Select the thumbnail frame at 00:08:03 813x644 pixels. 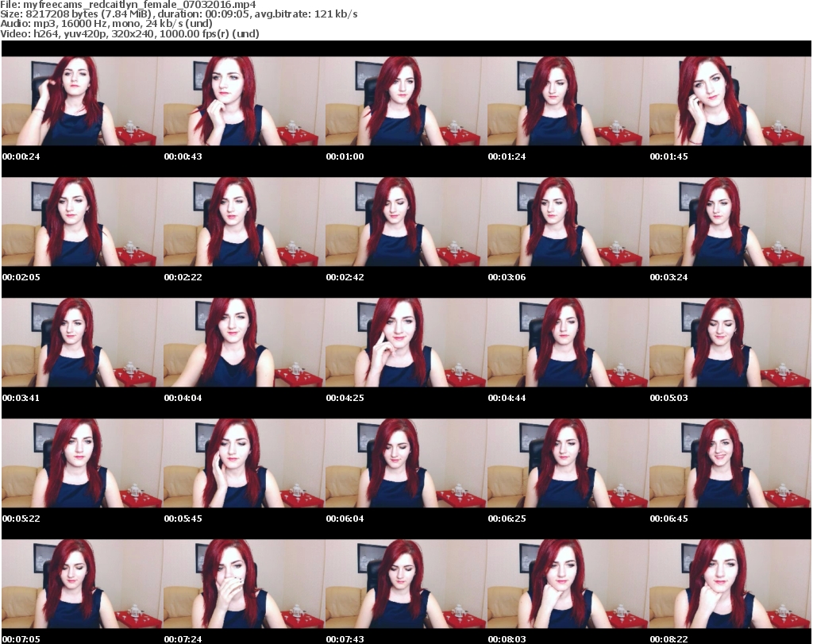(x=568, y=584)
